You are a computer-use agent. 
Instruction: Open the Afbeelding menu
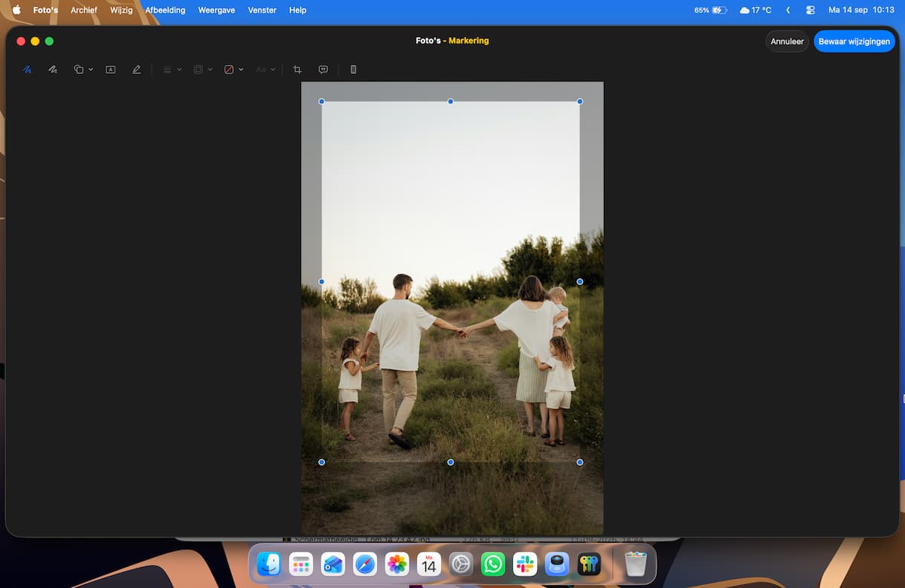165,11
